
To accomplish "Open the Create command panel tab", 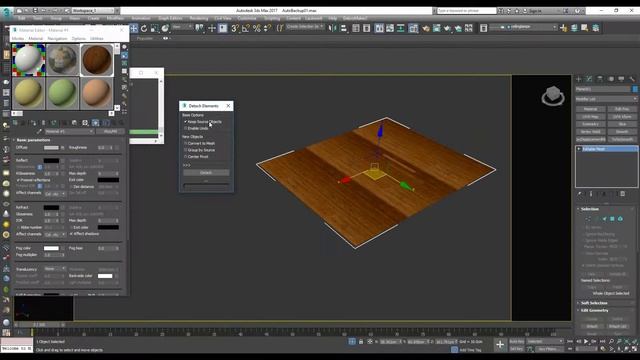I will coord(579,79).
